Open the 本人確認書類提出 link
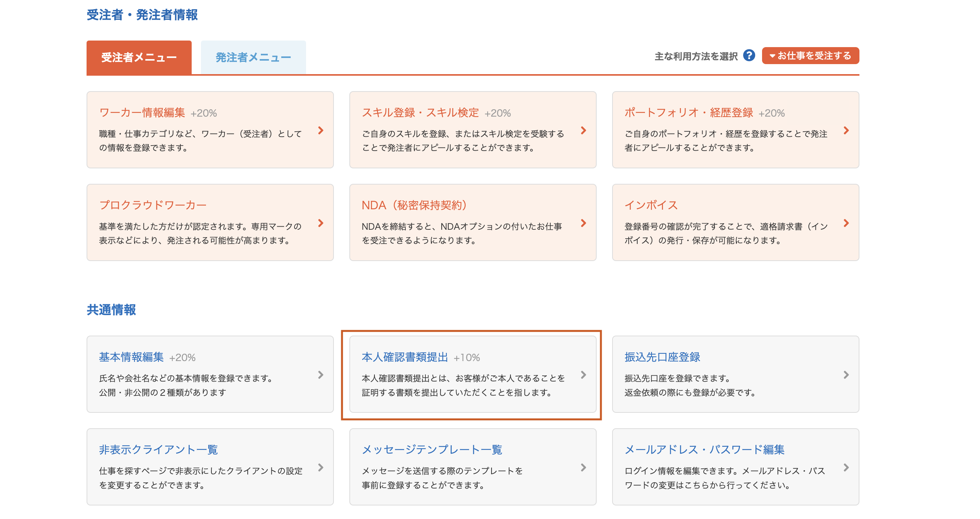This screenshot has width=980, height=519. (405, 357)
